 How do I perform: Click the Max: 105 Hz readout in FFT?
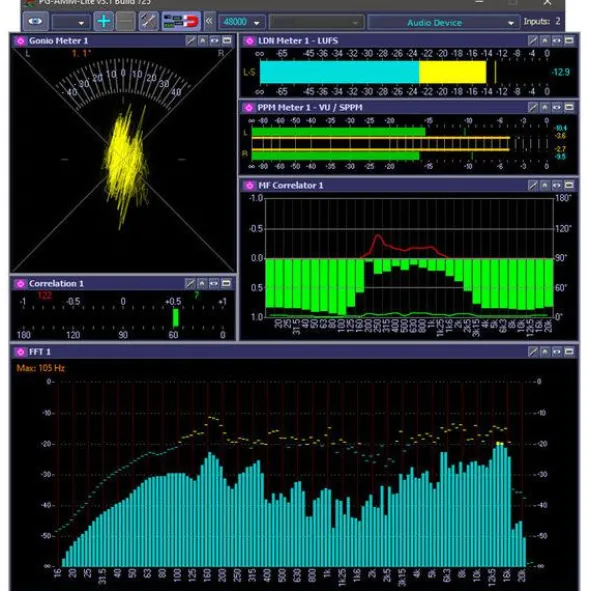40,368
